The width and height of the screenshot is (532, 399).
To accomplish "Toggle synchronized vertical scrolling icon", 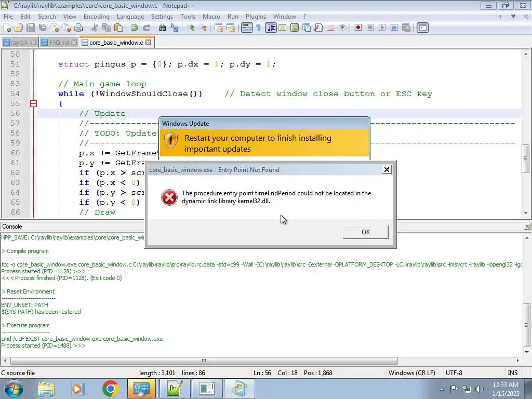I will [219, 28].
